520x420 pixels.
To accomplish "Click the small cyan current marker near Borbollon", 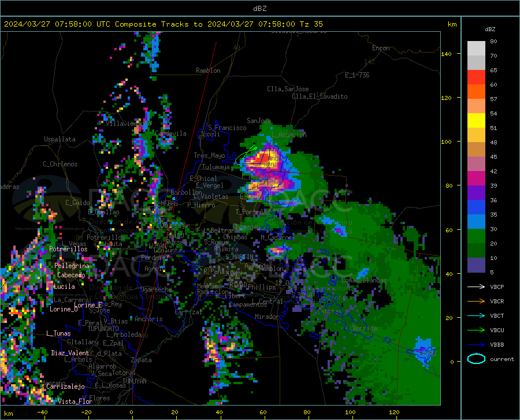I will click(173, 199).
